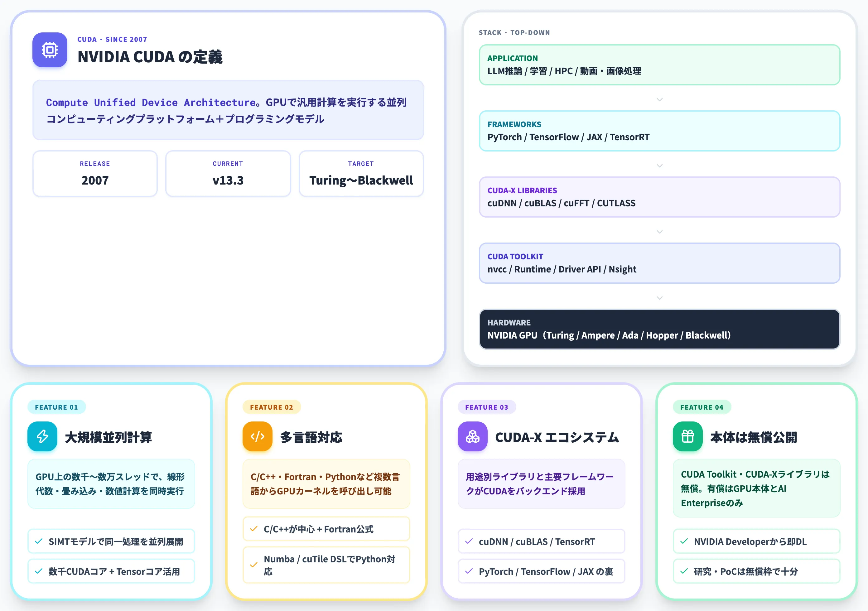Click the STACK · TOP-DOWN label

(514, 32)
